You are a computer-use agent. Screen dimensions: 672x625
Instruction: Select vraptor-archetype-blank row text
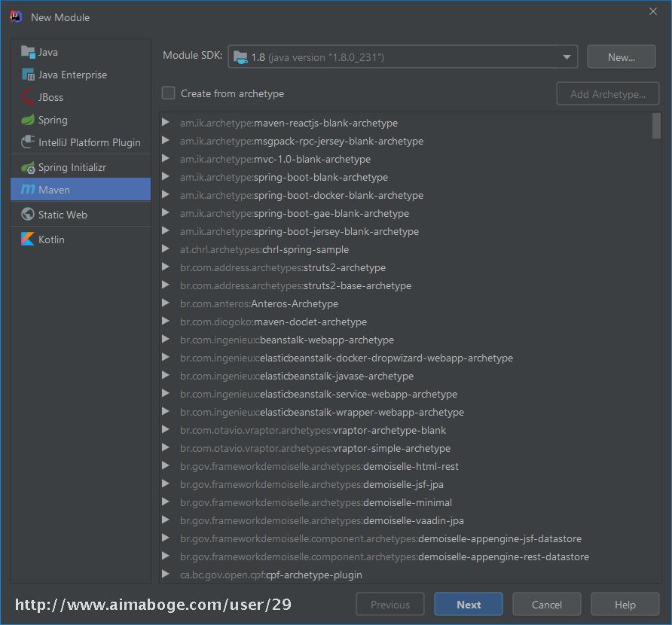[x=313, y=430]
